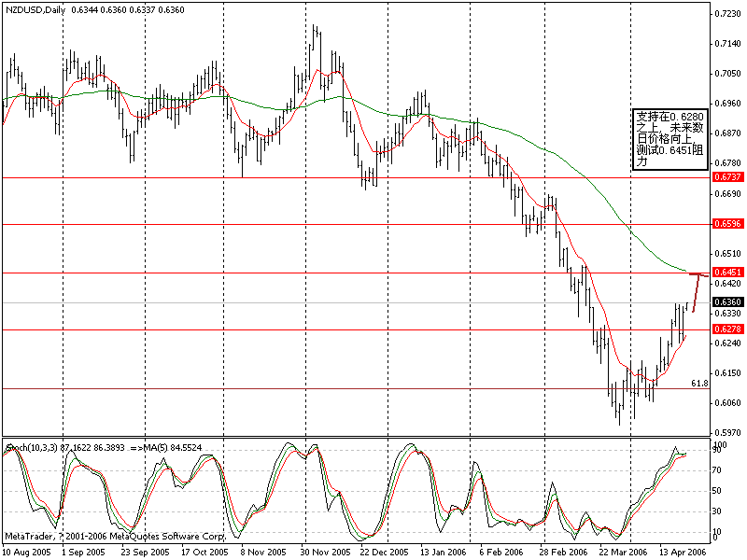Image resolution: width=747 pixels, height=560 pixels.
Task: Click the stochastic 30 level label
Action: click(x=717, y=511)
